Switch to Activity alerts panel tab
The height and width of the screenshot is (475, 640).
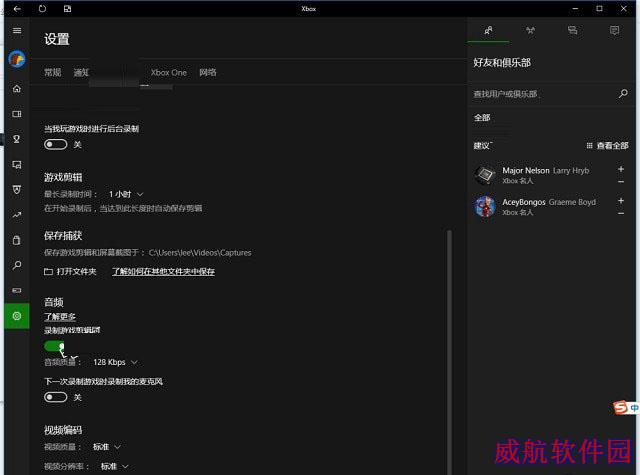pyautogui.click(x=614, y=31)
